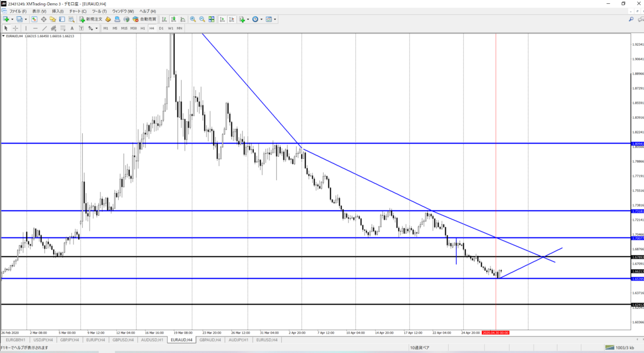Screen dimensions: 644x353
Task: Switch timeframe to M30
Action: click(x=134, y=28)
